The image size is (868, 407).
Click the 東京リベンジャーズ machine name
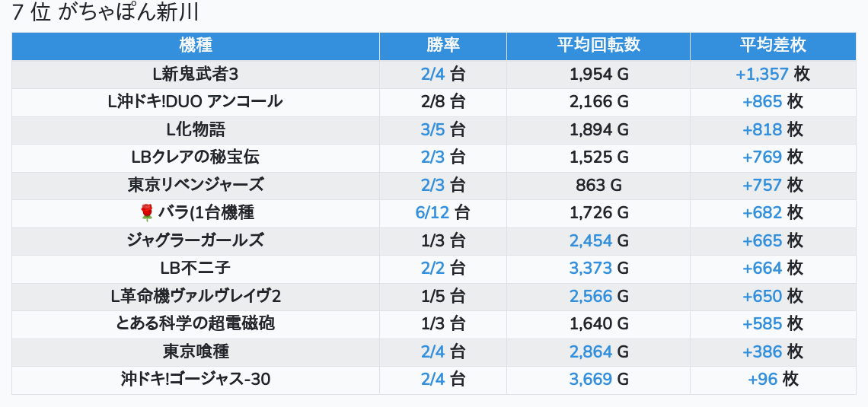coord(196,185)
